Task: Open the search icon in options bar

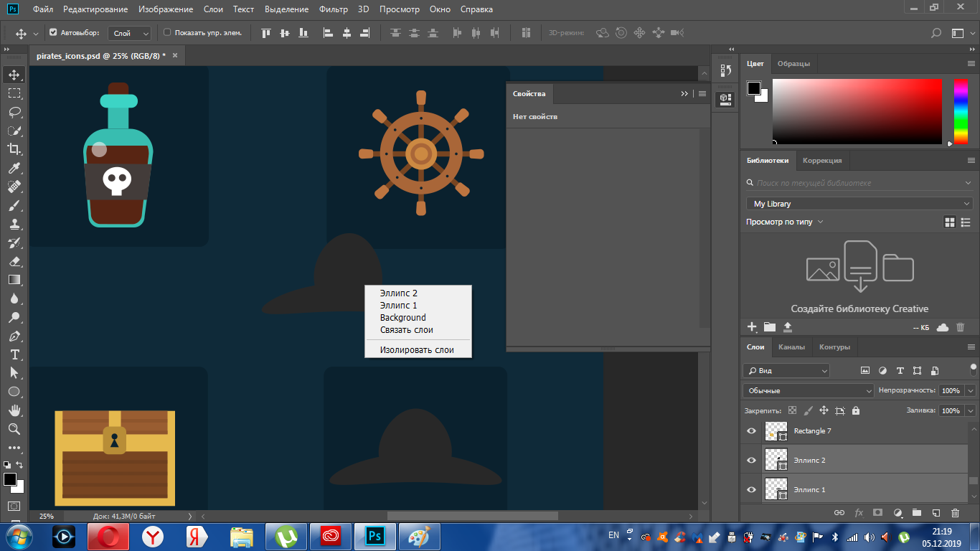Action: click(x=936, y=33)
